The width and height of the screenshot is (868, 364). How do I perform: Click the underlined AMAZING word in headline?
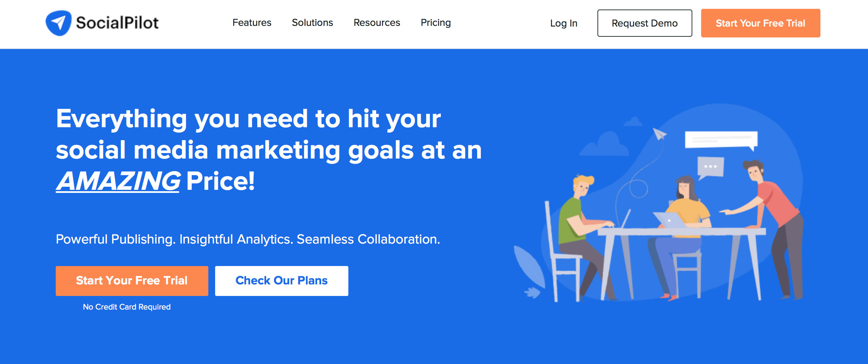(118, 181)
